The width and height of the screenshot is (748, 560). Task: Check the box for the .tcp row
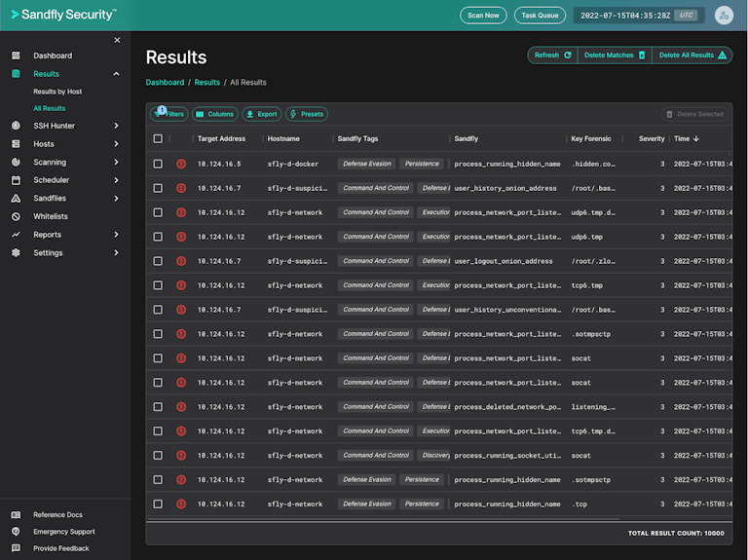coord(158,504)
